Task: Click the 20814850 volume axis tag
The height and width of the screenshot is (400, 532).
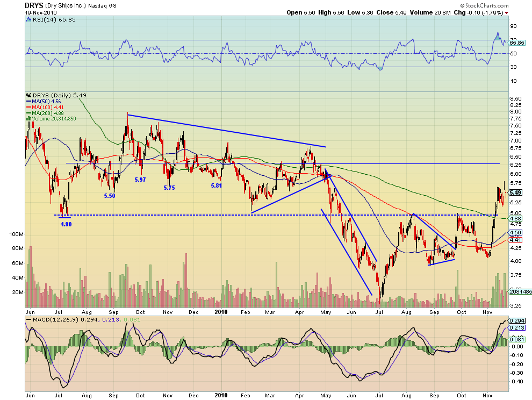Action: [520, 292]
